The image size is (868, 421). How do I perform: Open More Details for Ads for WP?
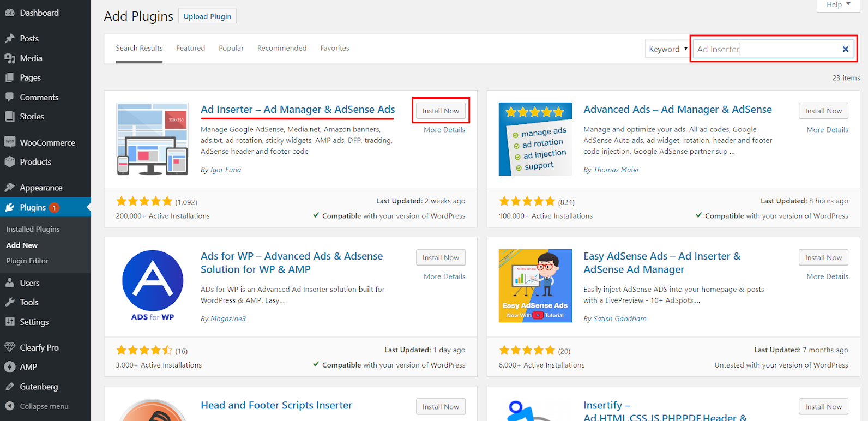pos(444,276)
